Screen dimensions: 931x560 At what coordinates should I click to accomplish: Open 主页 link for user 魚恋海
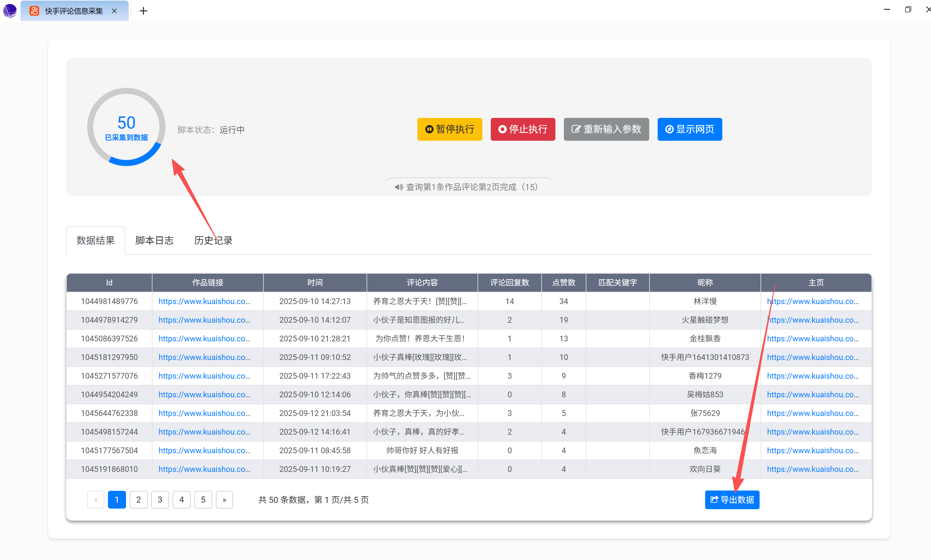click(x=813, y=451)
